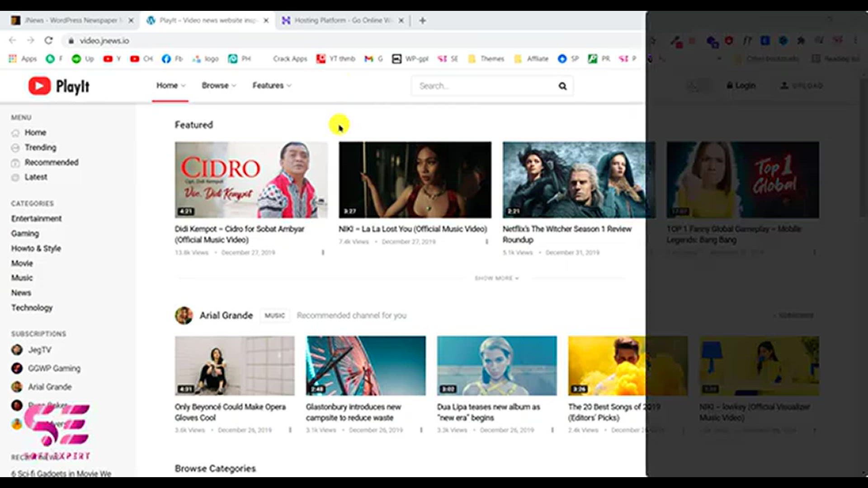
Task: Open Movie category
Action: click(22, 263)
